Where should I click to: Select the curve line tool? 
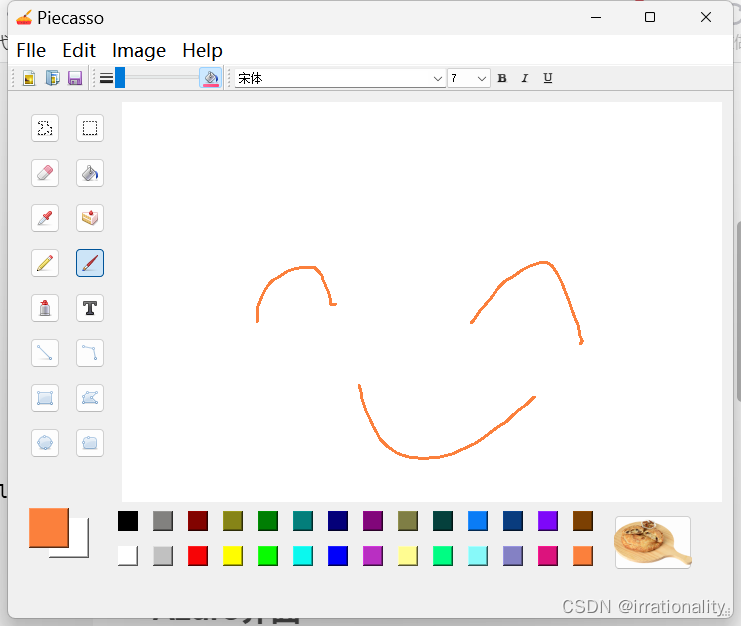[x=90, y=353]
